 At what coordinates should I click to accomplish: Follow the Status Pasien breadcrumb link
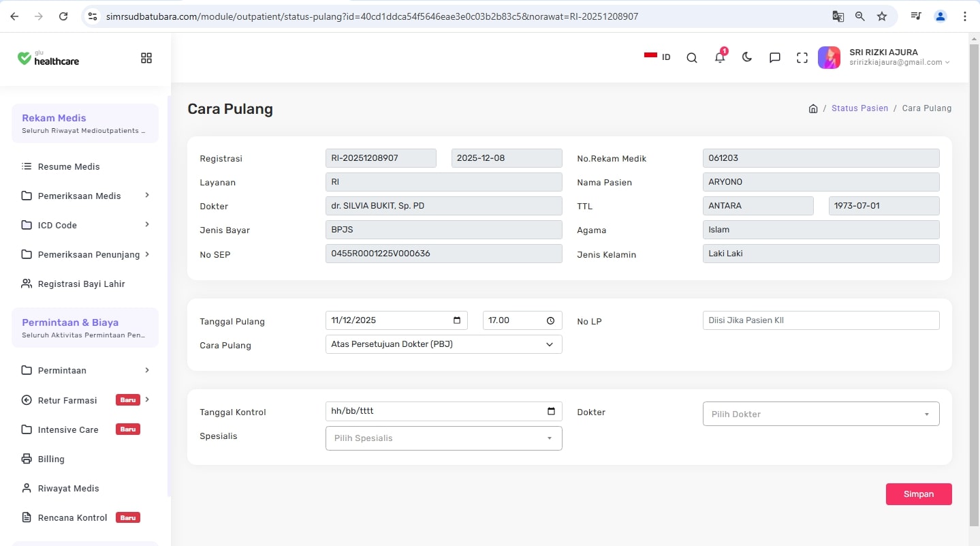click(x=859, y=108)
